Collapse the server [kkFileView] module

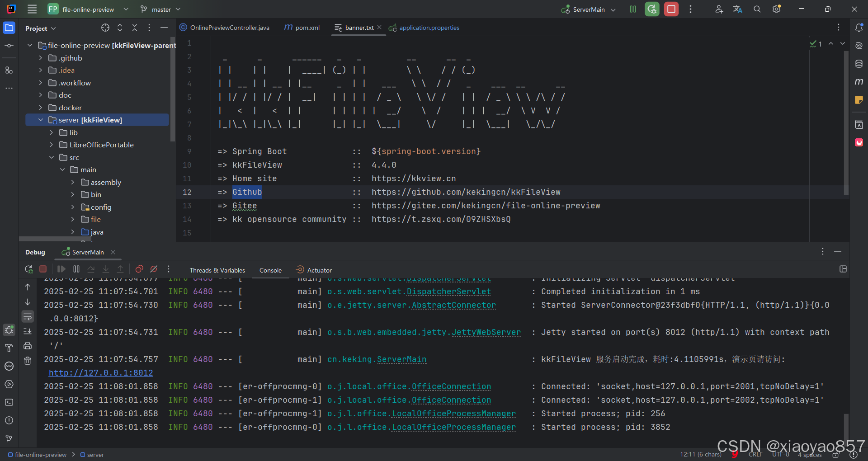click(x=40, y=120)
